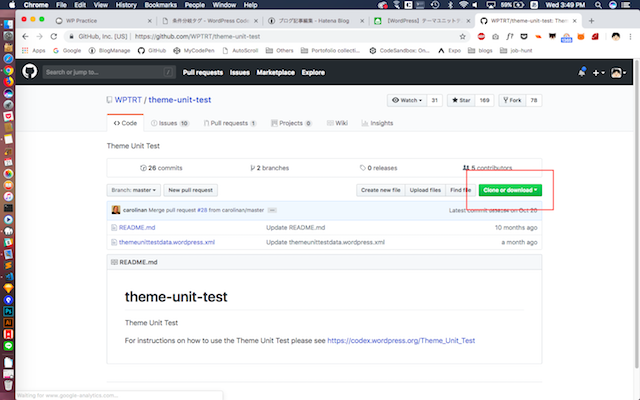Open carolinan's profile link
640x400 pixels.
(x=135, y=210)
